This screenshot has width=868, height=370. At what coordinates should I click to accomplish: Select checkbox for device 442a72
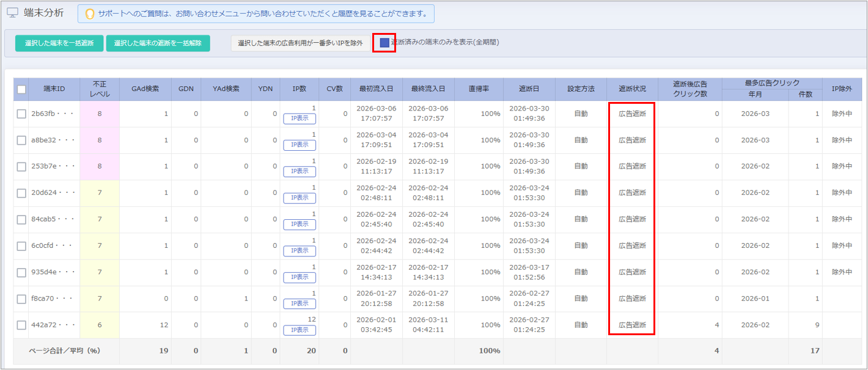click(x=21, y=325)
